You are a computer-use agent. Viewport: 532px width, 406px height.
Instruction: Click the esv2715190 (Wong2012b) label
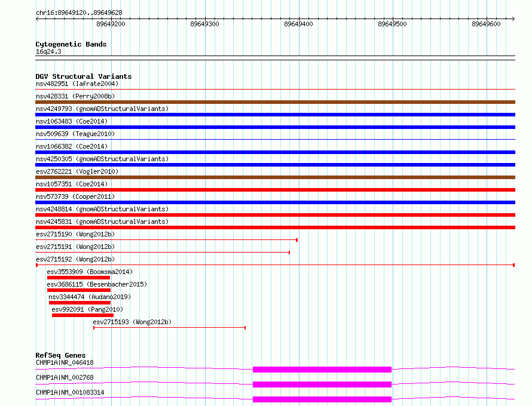tap(75, 234)
